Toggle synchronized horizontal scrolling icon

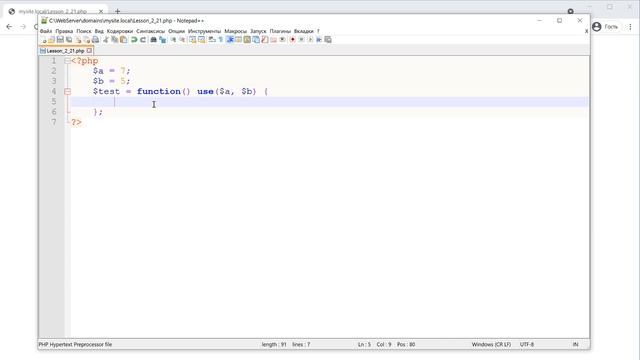pos(202,40)
